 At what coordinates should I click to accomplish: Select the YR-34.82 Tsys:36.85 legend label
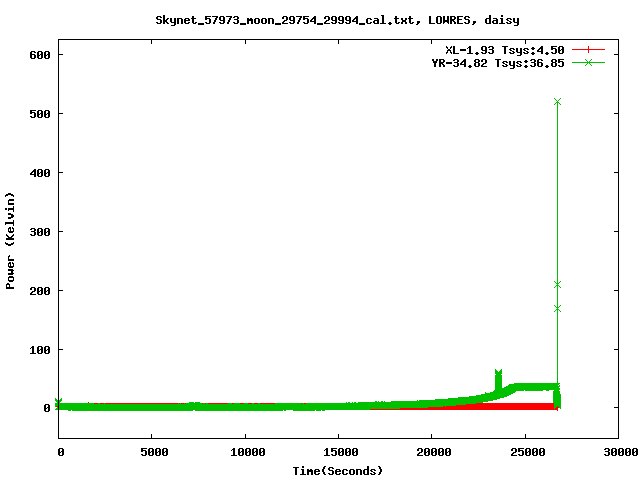[x=491, y=63]
